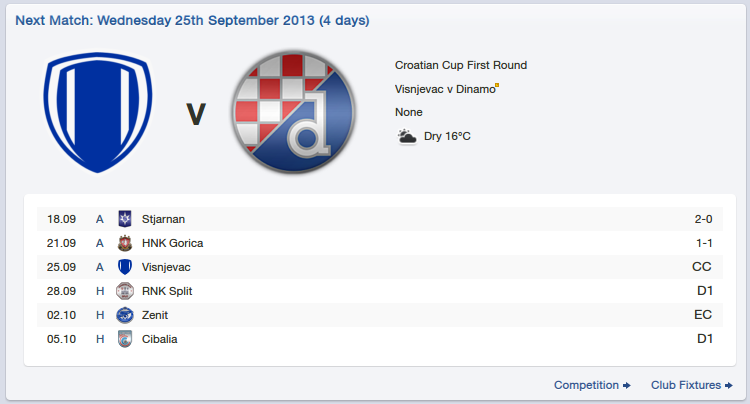Click the RNK Split team badge
Image resolution: width=750 pixels, height=404 pixels.
pos(125,291)
